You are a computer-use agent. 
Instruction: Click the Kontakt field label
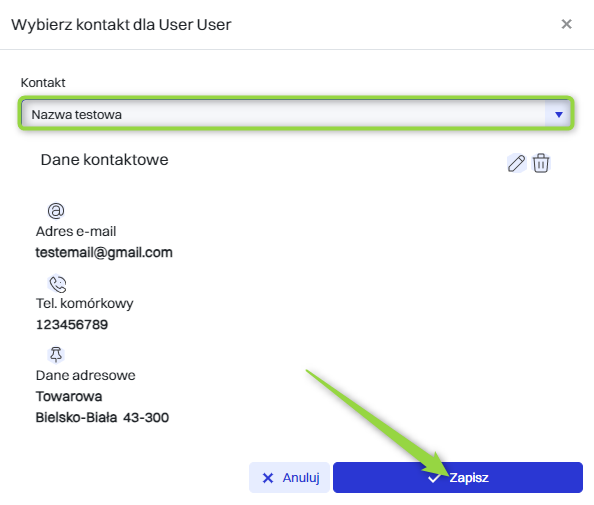pos(43,83)
